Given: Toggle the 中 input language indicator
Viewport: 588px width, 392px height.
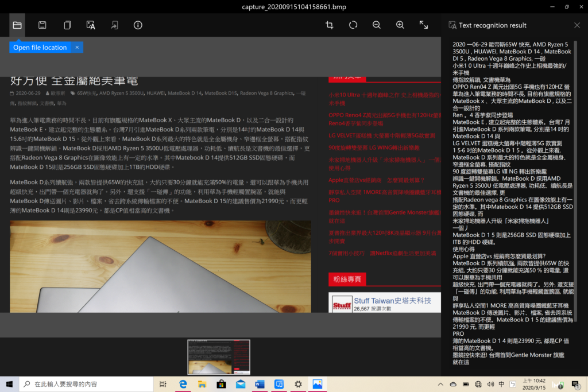Looking at the screenshot, I should (501, 384).
